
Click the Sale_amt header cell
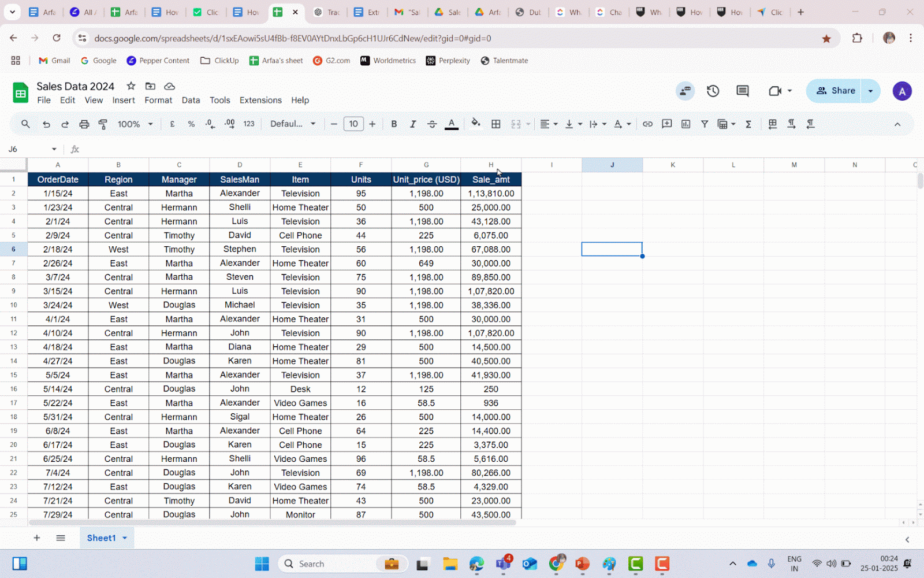tap(491, 179)
